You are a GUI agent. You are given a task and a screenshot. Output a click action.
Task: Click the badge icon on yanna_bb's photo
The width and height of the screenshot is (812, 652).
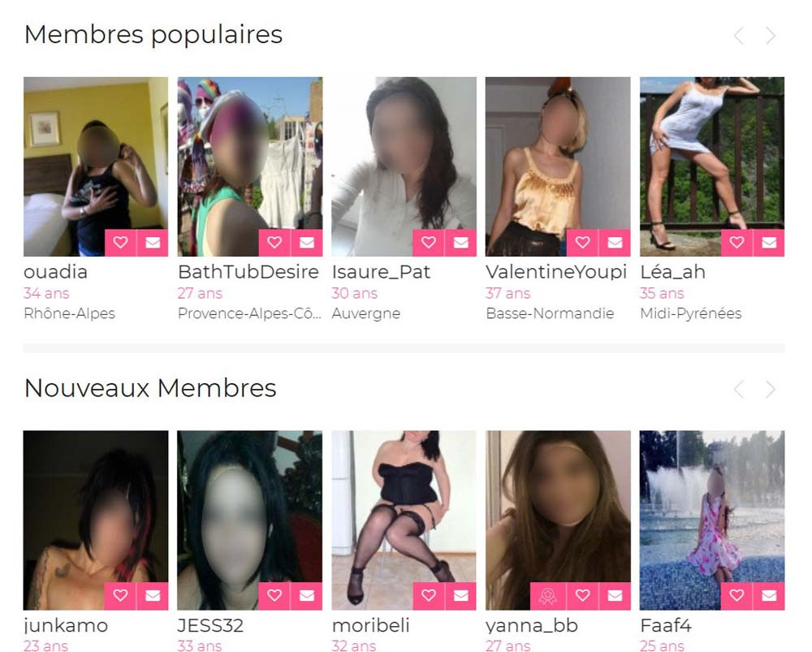point(548,596)
